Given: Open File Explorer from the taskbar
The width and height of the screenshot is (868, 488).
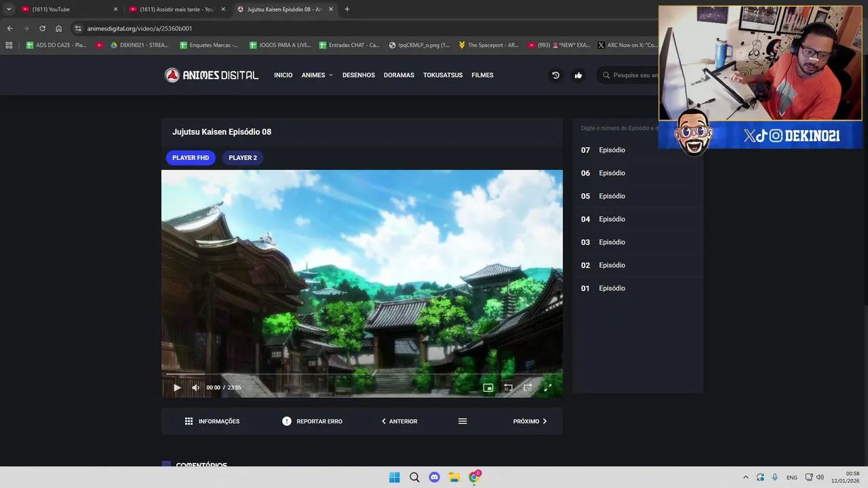Looking at the screenshot, I should [x=454, y=477].
